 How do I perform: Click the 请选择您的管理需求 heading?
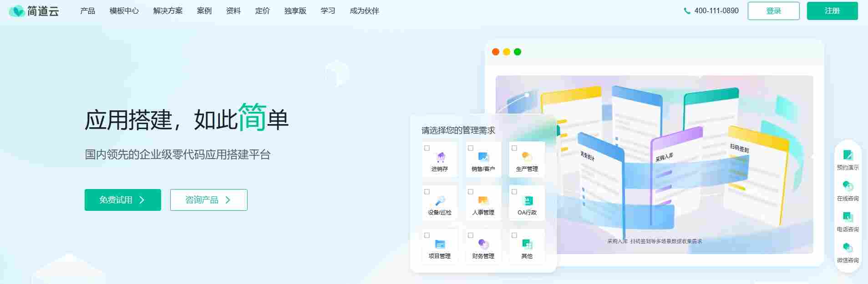(458, 130)
